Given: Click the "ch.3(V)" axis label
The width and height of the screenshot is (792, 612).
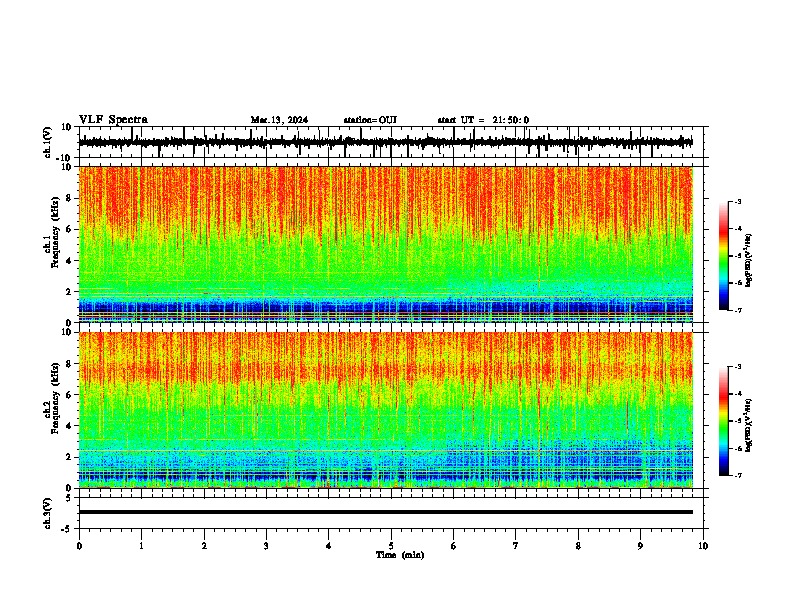Looking at the screenshot, I should (48, 513).
